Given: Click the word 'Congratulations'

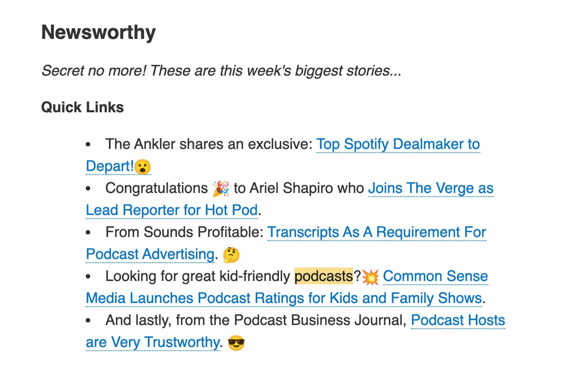Looking at the screenshot, I should [x=156, y=188].
